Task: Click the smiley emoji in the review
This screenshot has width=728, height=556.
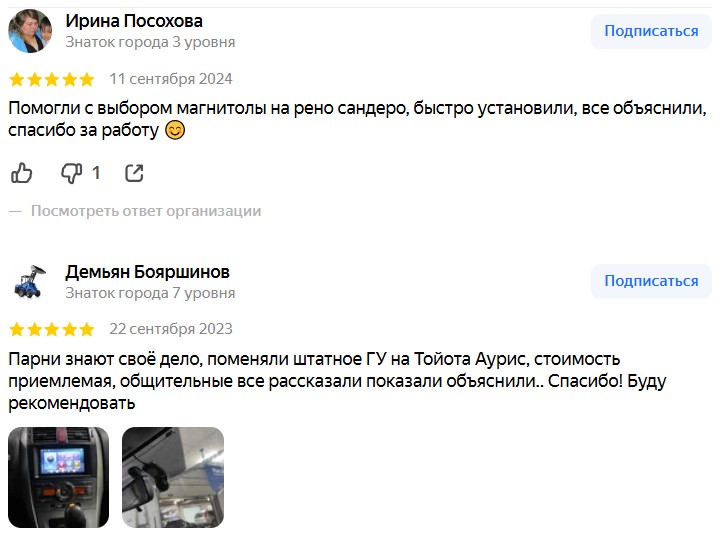Action: (175, 130)
